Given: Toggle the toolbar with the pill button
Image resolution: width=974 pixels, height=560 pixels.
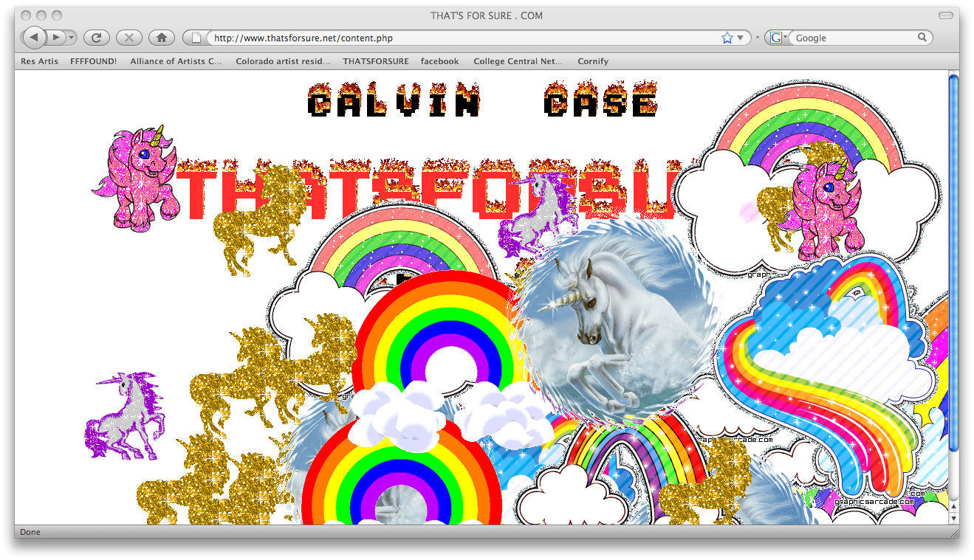Looking at the screenshot, I should click(945, 15).
